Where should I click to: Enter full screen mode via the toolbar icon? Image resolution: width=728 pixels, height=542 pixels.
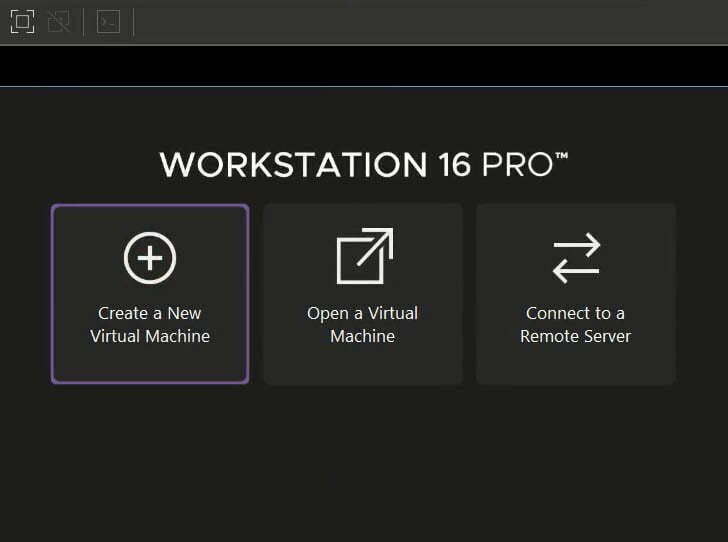(x=22, y=21)
